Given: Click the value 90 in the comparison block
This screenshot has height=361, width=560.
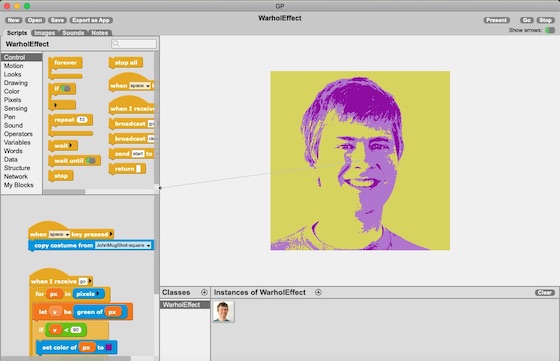Looking at the screenshot, I should pos(76,330).
